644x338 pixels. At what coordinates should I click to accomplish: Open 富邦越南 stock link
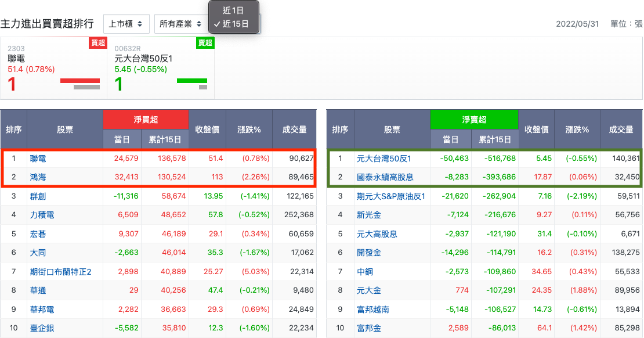372,309
